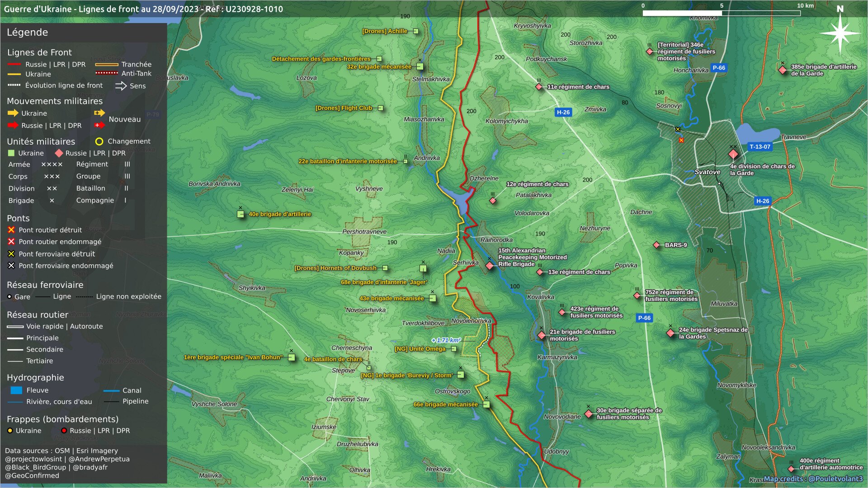This screenshot has width=868, height=488.
Task: Click the [NG] Unité Oméga marker
Action: (453, 349)
